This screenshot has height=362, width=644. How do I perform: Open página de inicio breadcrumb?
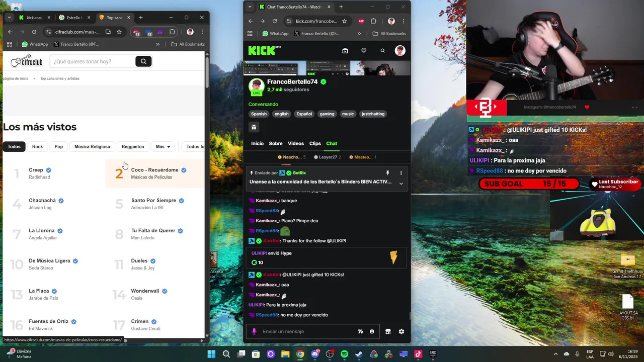point(16,78)
